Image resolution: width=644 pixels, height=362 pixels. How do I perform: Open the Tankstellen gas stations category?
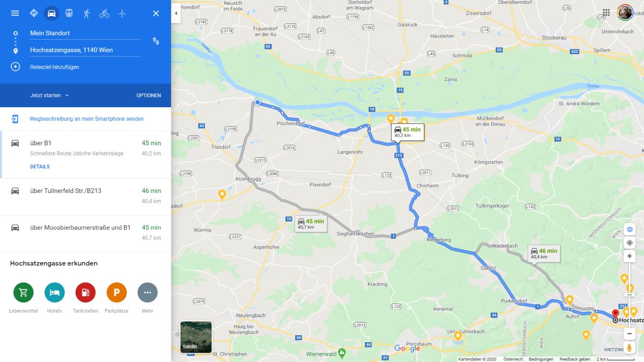[x=85, y=292]
